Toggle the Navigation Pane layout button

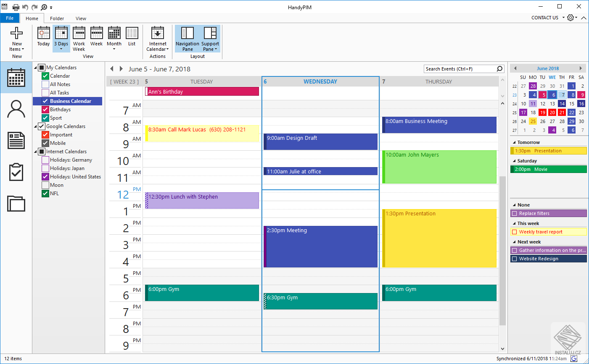click(x=188, y=39)
